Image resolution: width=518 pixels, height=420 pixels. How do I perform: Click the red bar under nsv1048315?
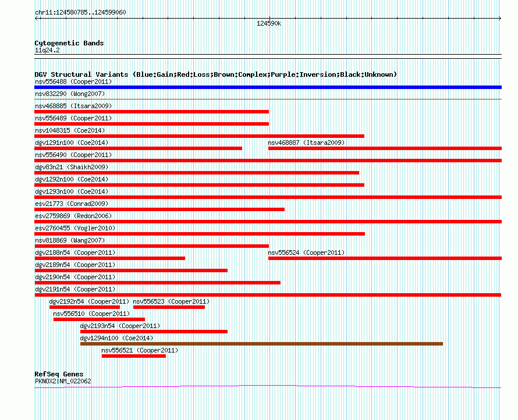point(199,136)
